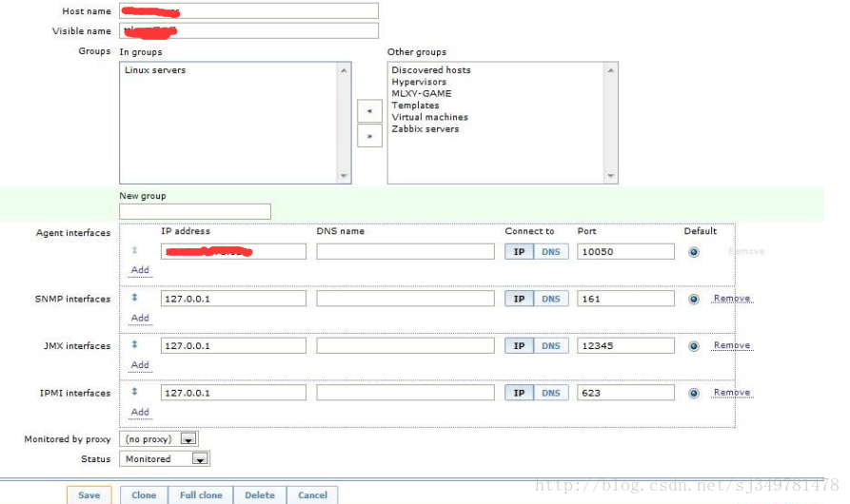Select Discovered hosts in Other groups

click(431, 70)
